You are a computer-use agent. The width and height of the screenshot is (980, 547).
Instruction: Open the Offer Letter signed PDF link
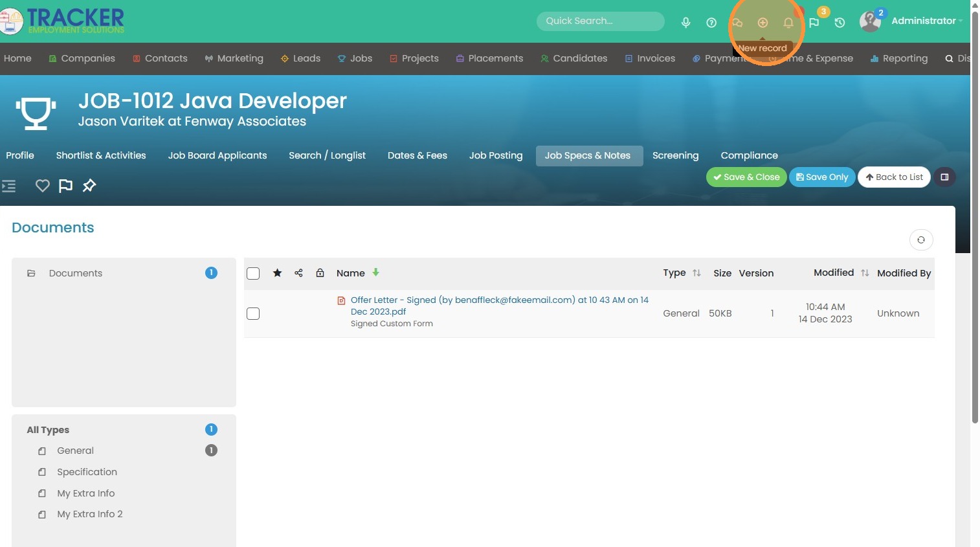click(x=498, y=306)
